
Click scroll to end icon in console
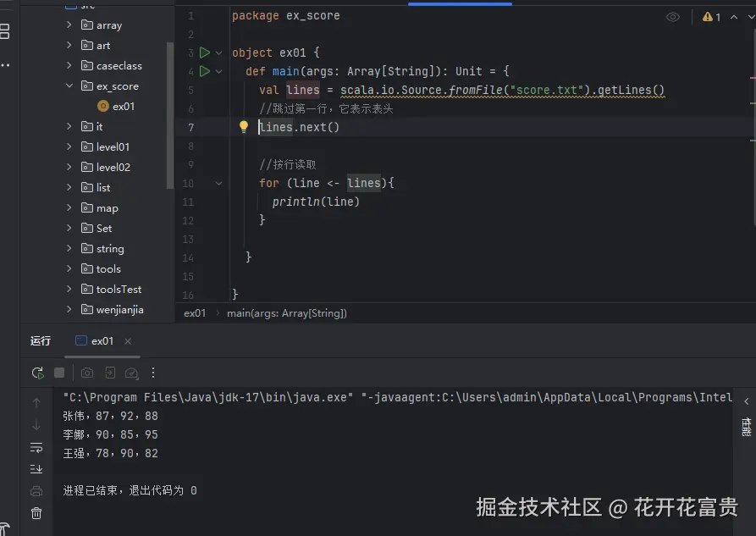pyautogui.click(x=36, y=469)
